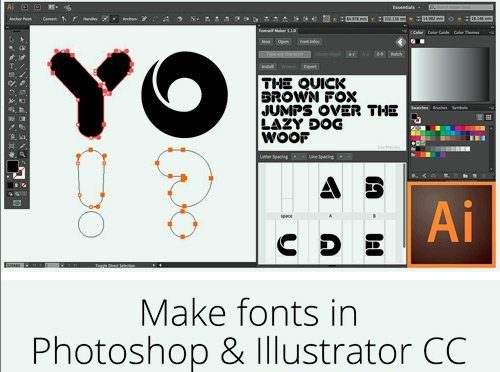Click the Install button

(267, 67)
